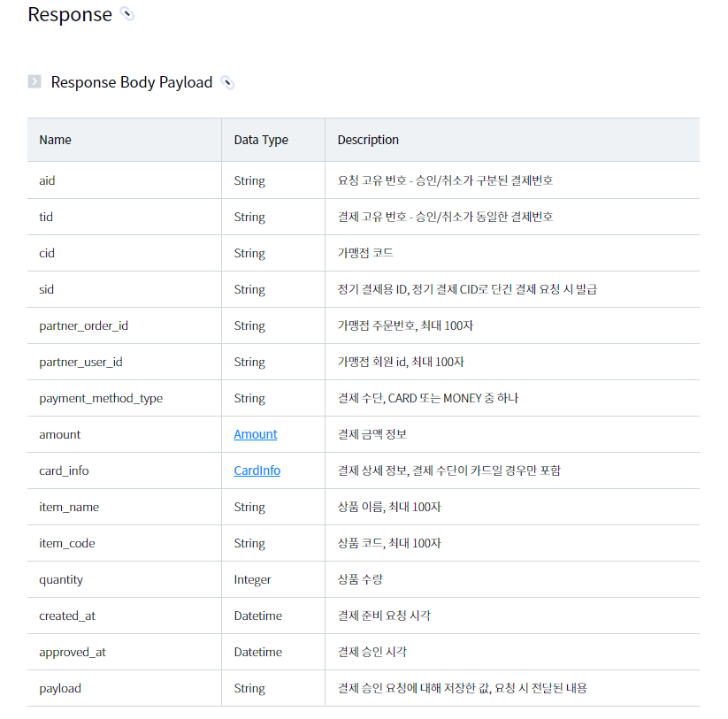Click the Integer data type for quantity
Image resolution: width=728 pixels, height=719 pixels.
pyautogui.click(x=252, y=580)
